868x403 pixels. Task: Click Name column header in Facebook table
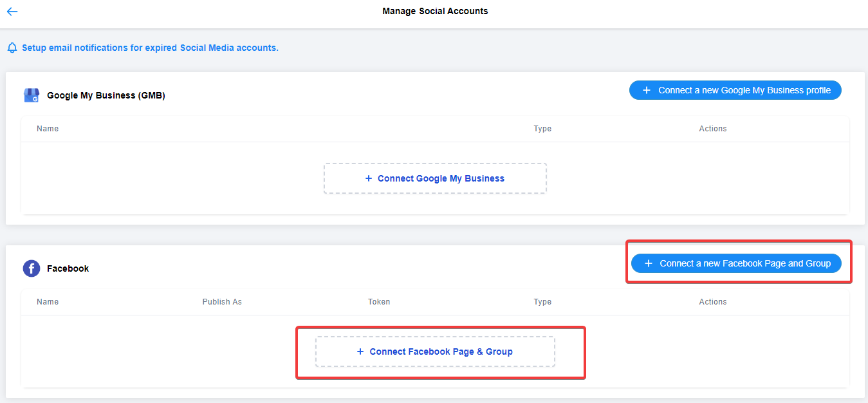[48, 302]
